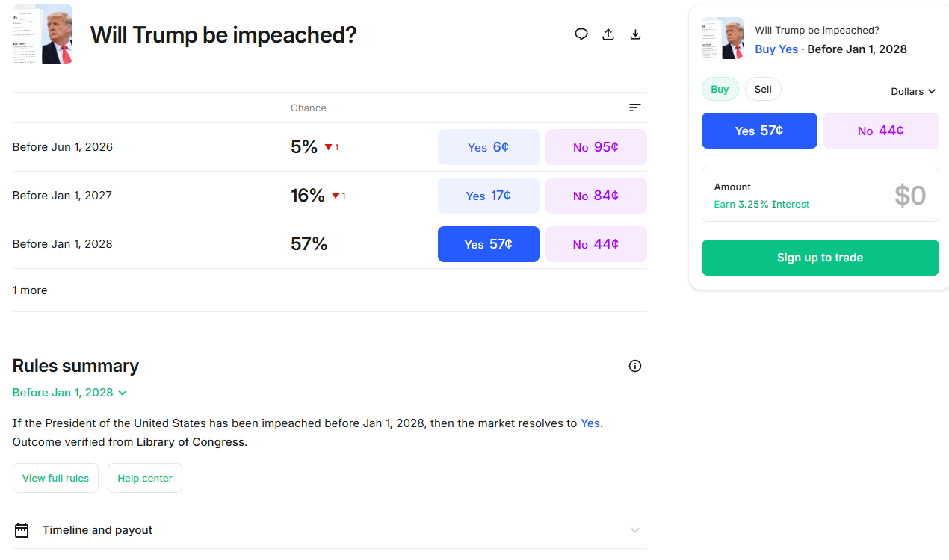The image size is (949, 560).
Task: Select the Buy toggle in trade panel
Action: (x=720, y=90)
